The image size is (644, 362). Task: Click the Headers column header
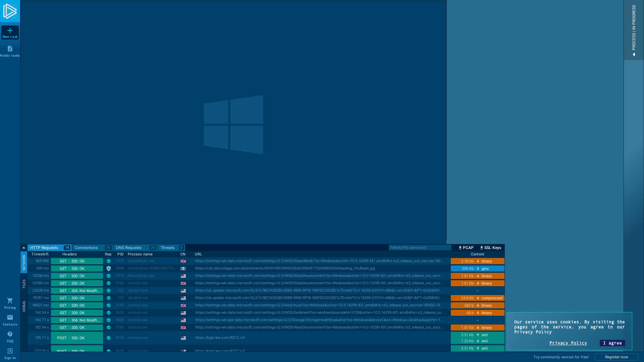click(x=69, y=254)
